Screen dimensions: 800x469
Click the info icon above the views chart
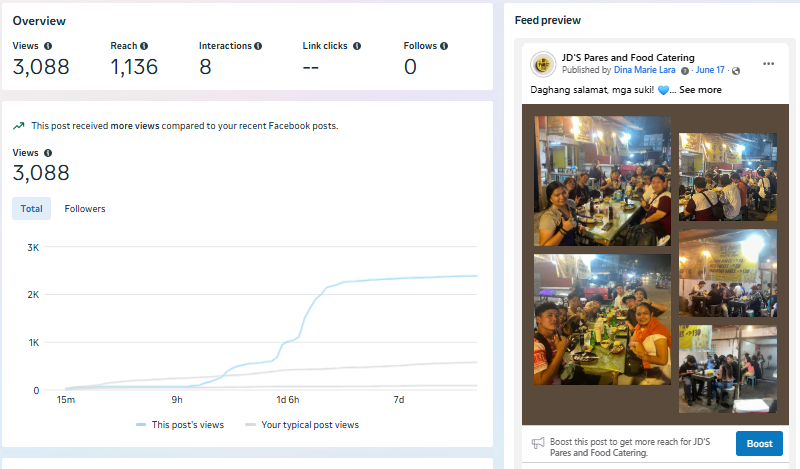click(x=48, y=153)
